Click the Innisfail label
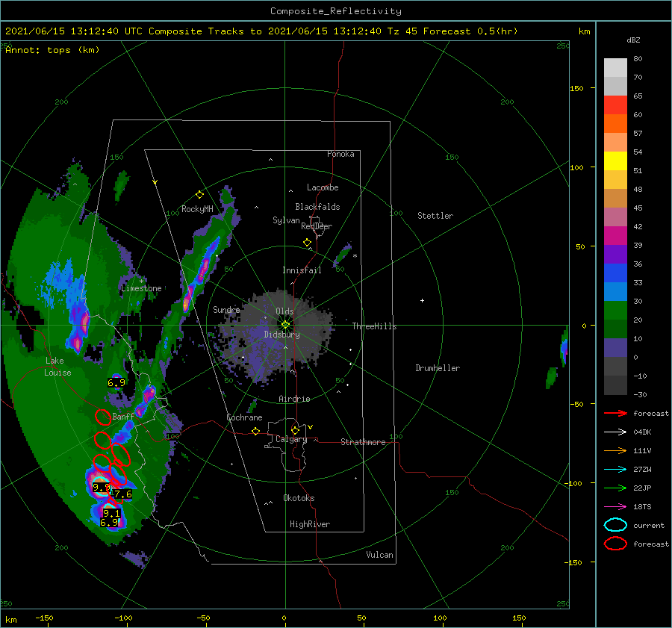Image resolution: width=672 pixels, height=628 pixels. tap(302, 270)
